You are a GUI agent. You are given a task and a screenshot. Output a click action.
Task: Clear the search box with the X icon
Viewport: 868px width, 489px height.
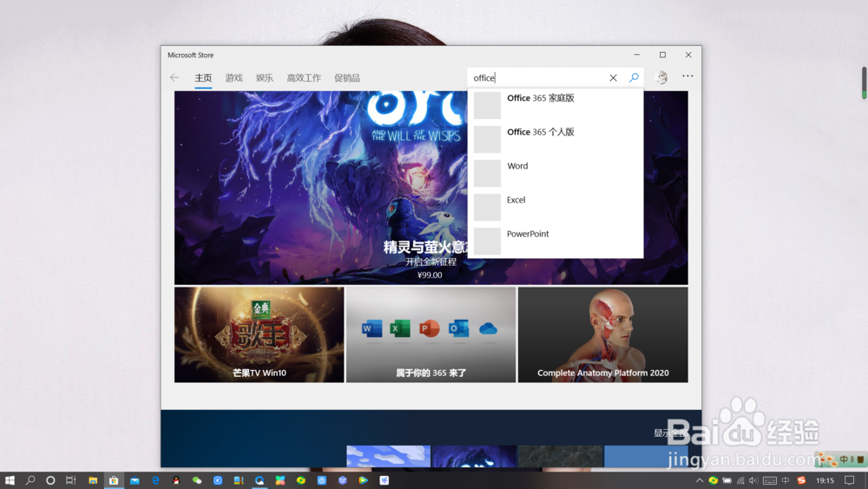pyautogui.click(x=613, y=78)
